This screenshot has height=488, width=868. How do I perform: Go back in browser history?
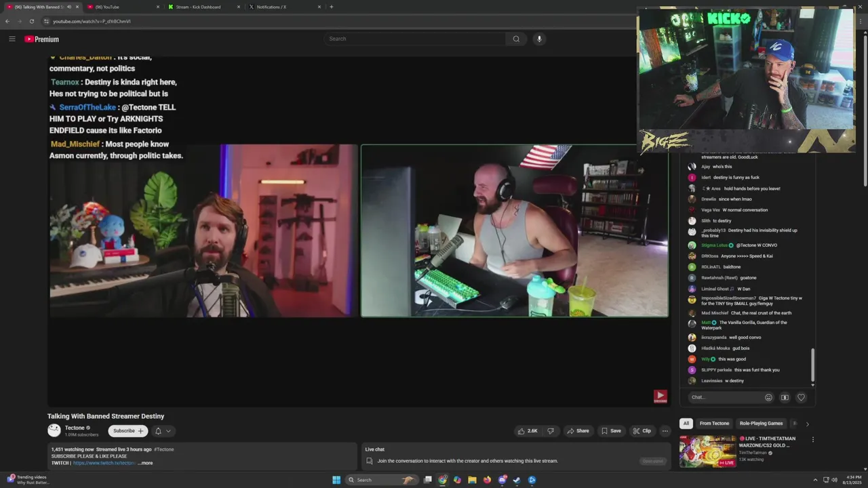[7, 21]
